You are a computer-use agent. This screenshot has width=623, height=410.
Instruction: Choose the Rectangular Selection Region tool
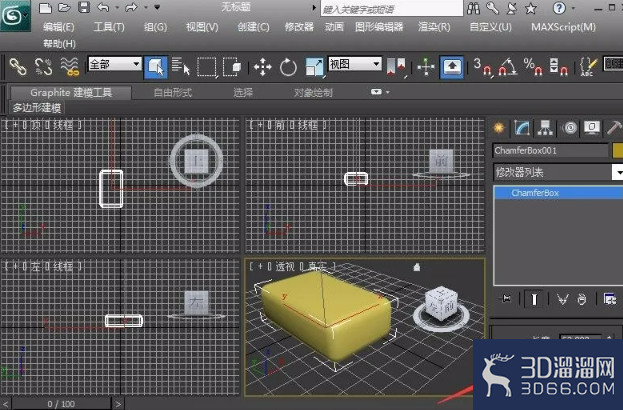[207, 67]
